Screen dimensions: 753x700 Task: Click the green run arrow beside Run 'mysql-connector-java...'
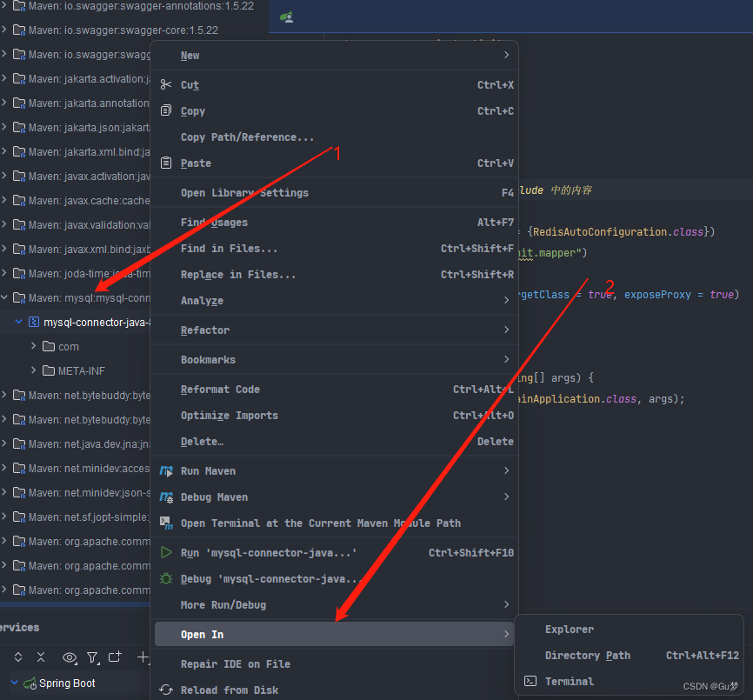166,551
